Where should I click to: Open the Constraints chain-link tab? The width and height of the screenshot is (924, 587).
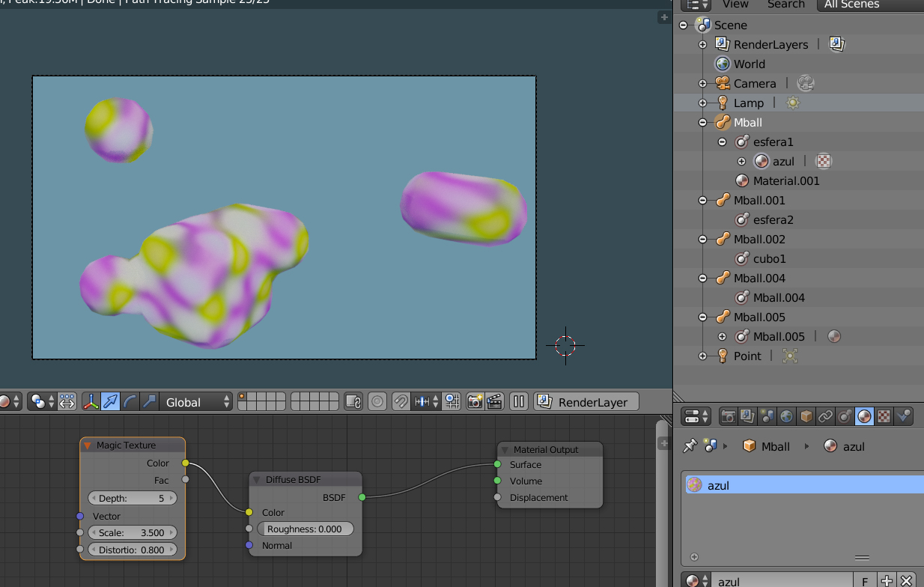pos(825,416)
